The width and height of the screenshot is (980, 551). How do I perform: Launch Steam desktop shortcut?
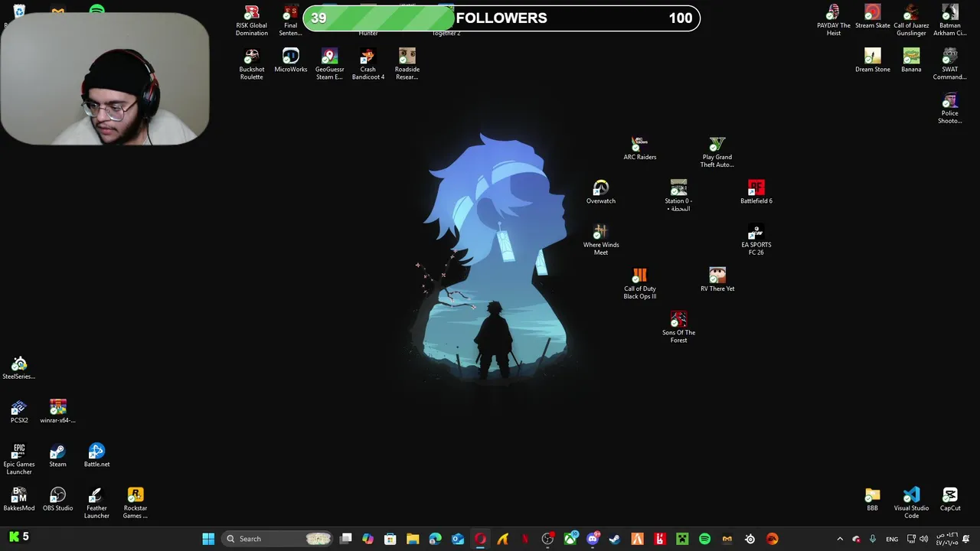pos(57,455)
